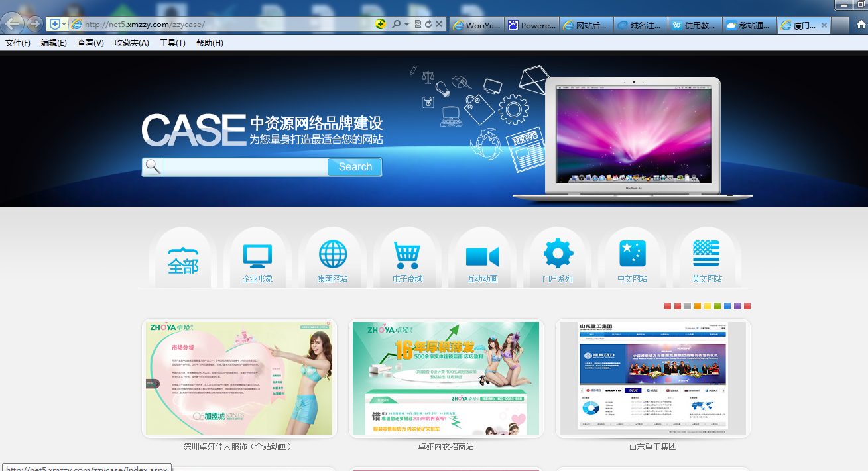
Task: Click the blue Search button
Action: pyautogui.click(x=355, y=167)
